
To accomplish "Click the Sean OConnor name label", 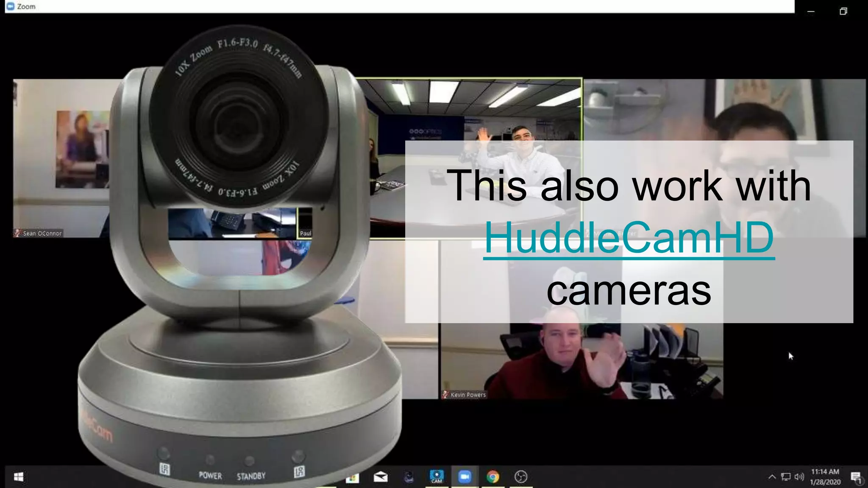I will (39, 233).
